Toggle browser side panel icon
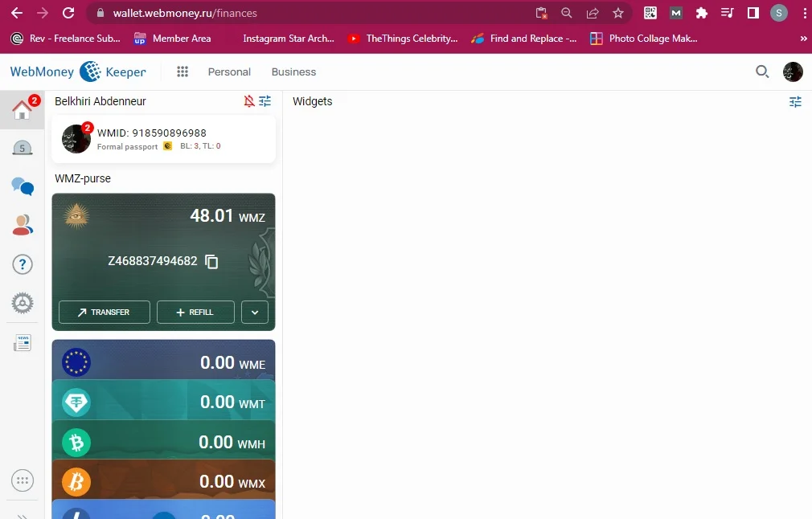Screen dimensions: 812x519 coord(753,13)
